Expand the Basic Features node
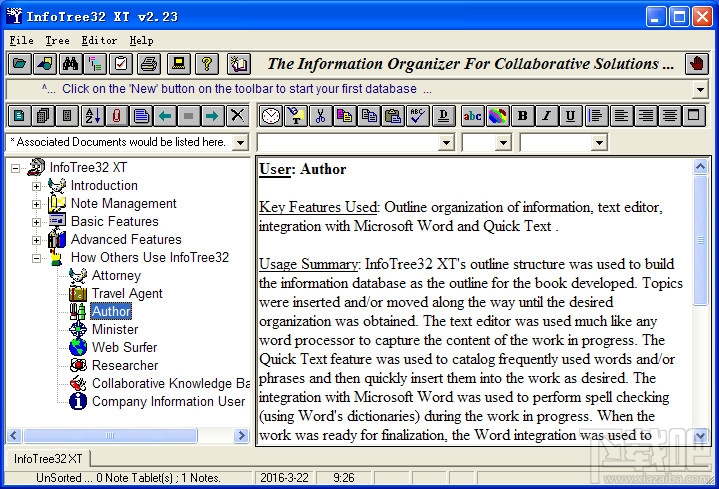 tap(36, 222)
